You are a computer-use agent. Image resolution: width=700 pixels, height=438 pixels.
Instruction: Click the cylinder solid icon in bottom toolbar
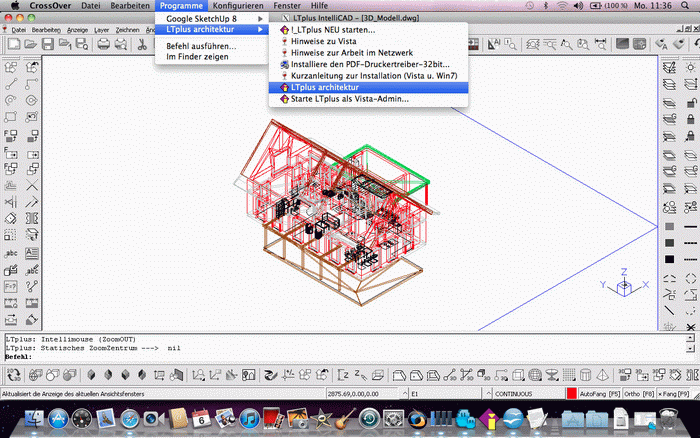tap(585, 375)
